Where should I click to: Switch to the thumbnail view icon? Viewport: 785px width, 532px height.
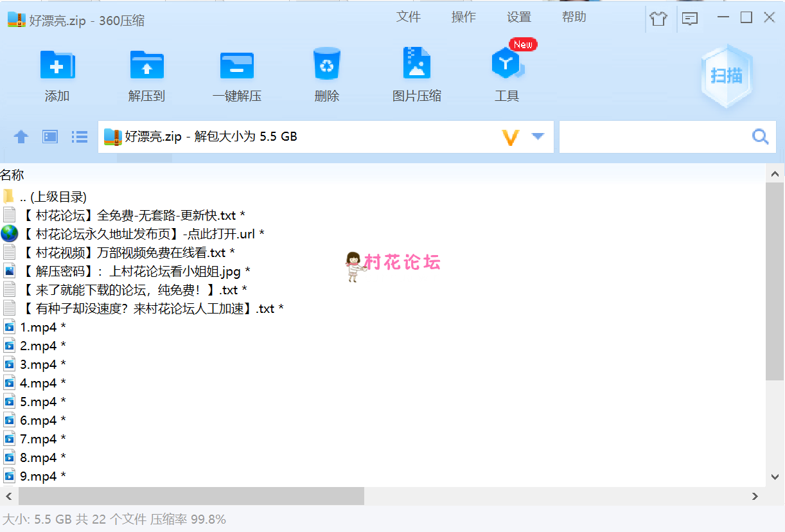click(x=50, y=137)
